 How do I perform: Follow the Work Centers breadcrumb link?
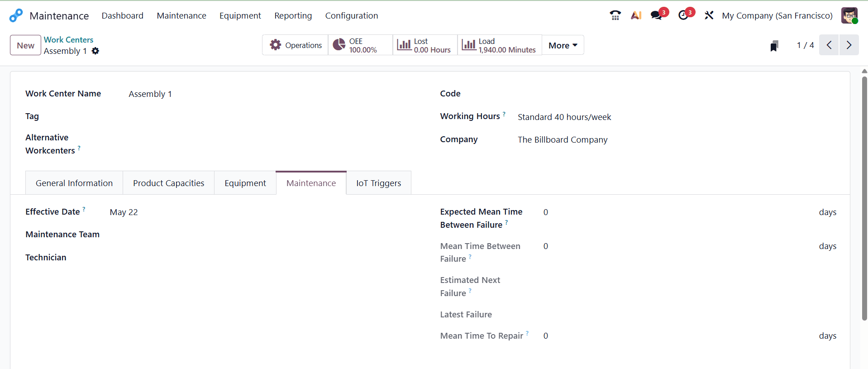(x=68, y=40)
